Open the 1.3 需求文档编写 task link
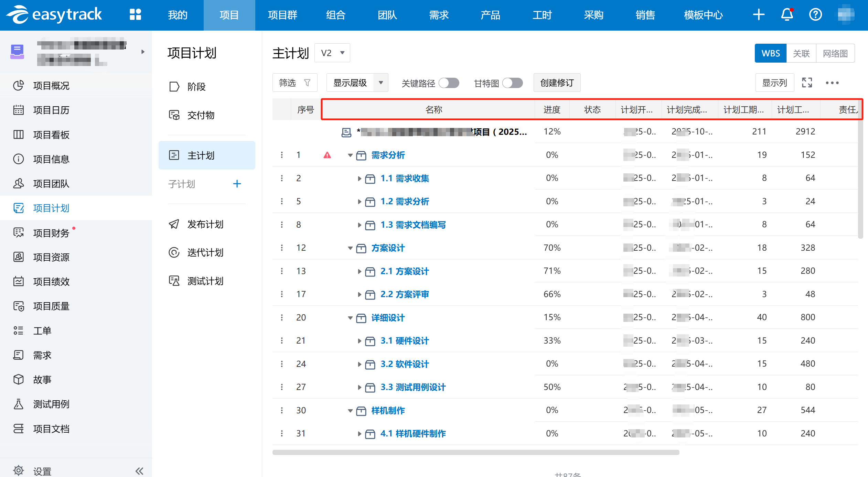The width and height of the screenshot is (868, 477). (x=413, y=225)
